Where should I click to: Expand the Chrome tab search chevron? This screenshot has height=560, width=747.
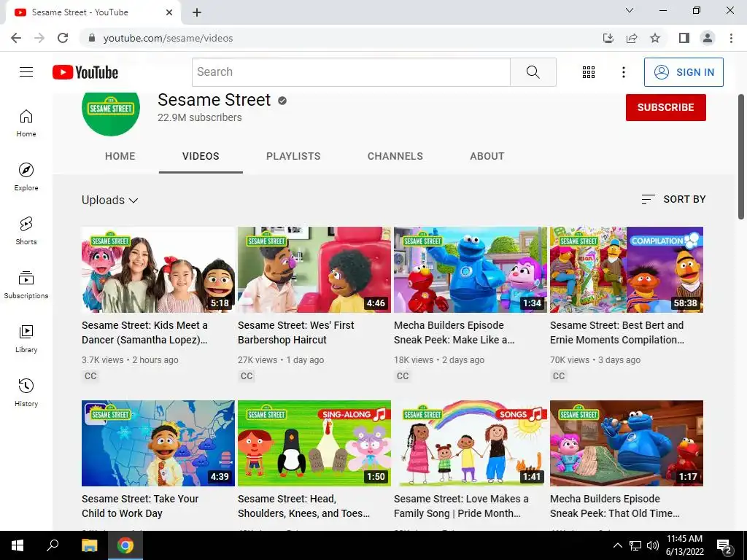point(630,10)
